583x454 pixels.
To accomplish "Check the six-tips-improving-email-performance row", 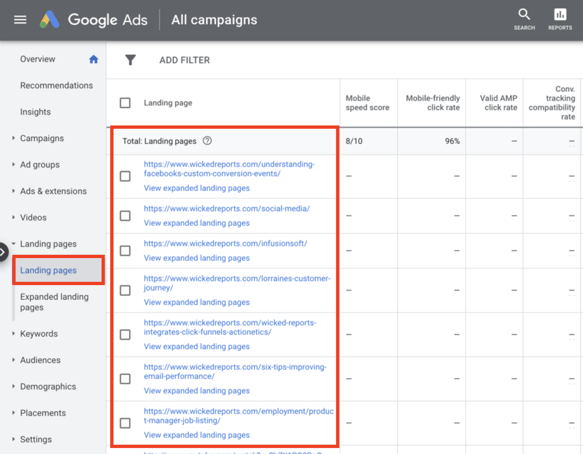I will click(125, 379).
